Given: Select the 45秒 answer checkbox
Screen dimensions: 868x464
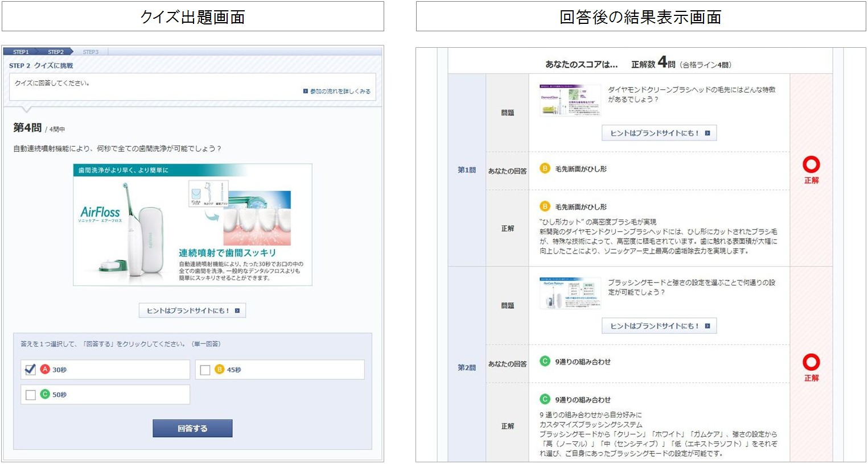Looking at the screenshot, I should [205, 370].
